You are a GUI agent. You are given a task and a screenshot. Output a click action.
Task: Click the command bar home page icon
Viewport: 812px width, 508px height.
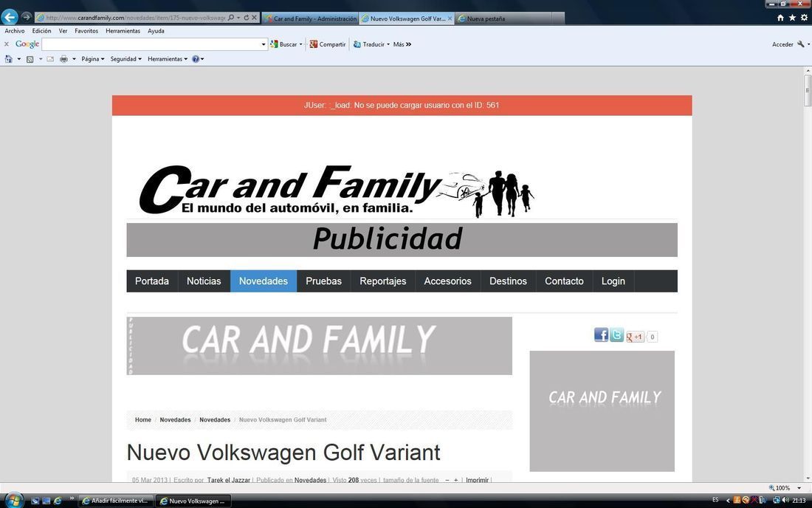8,59
